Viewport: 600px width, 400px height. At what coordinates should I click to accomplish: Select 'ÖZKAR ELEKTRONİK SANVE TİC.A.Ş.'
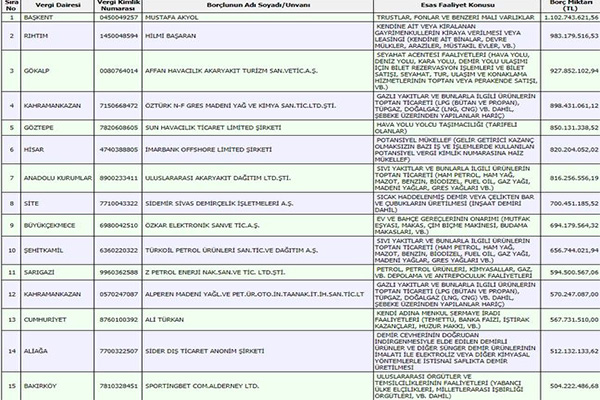coord(202,225)
